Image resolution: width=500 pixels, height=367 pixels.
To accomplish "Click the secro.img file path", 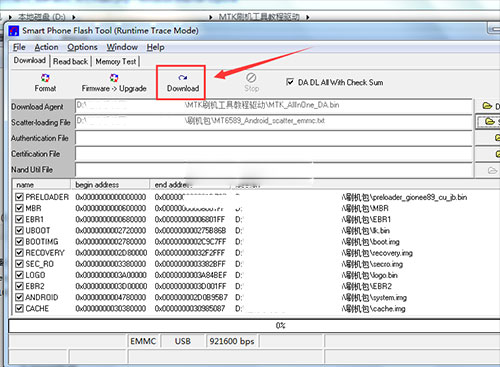I will (372, 264).
